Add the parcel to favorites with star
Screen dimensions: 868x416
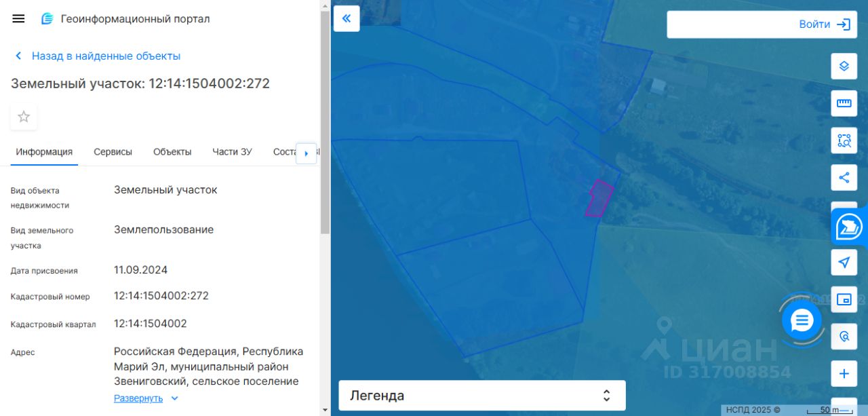point(24,117)
